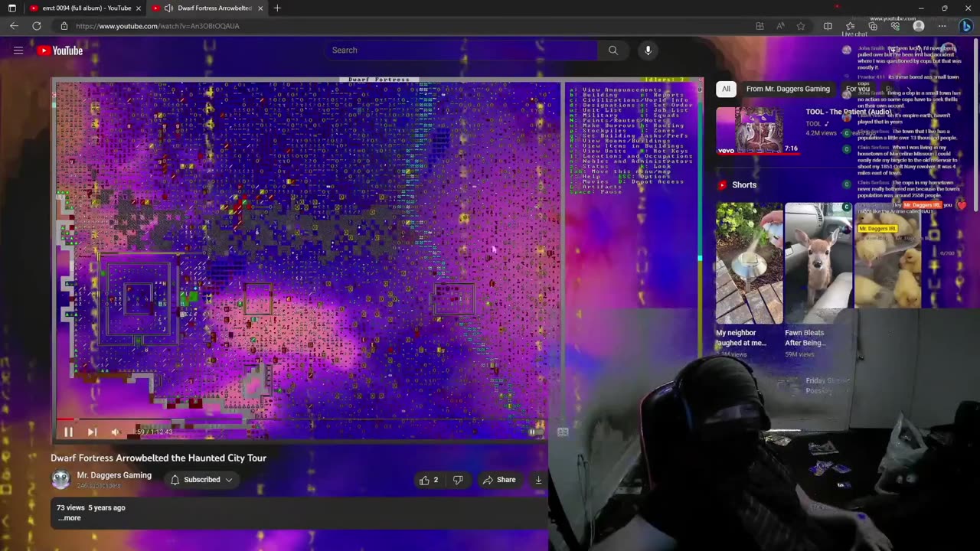
Task: Select From Mr. Daggers Gaming chip
Action: click(788, 89)
